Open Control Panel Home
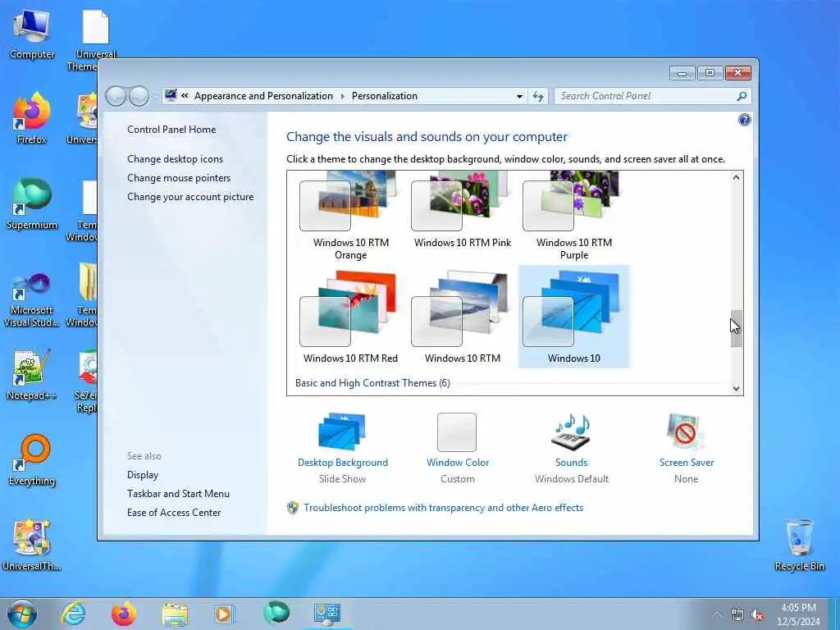 point(171,129)
